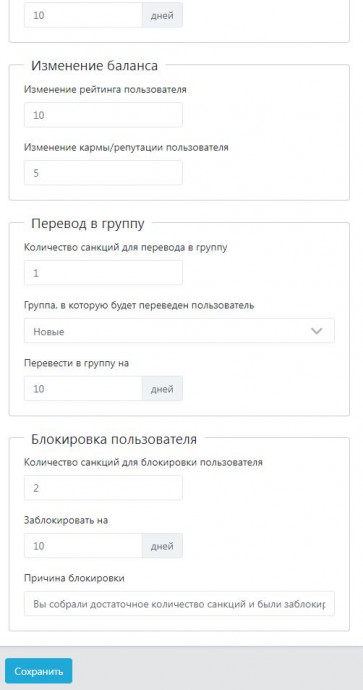The height and width of the screenshot is (690, 363).
Task: Click the Причина блокировки label
Action: 74,578
